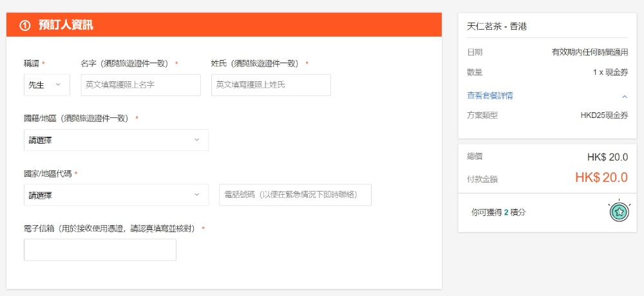644x296 pixels.
Task: Focus the 名字 passport first name field
Action: 140,84
